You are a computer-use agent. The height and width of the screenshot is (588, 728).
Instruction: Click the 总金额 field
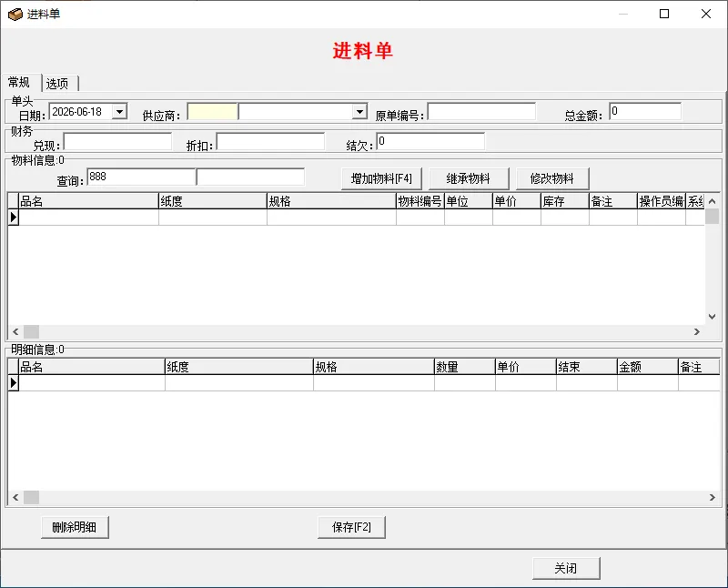coord(645,111)
